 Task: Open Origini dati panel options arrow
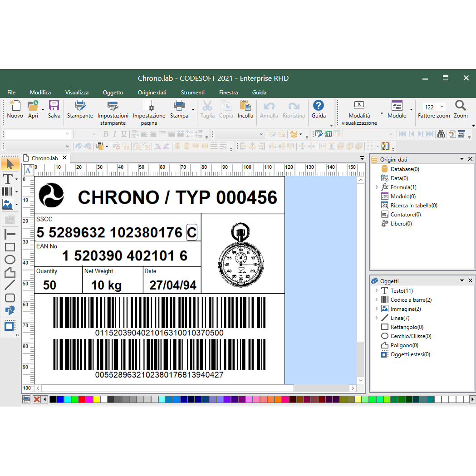click(462, 159)
